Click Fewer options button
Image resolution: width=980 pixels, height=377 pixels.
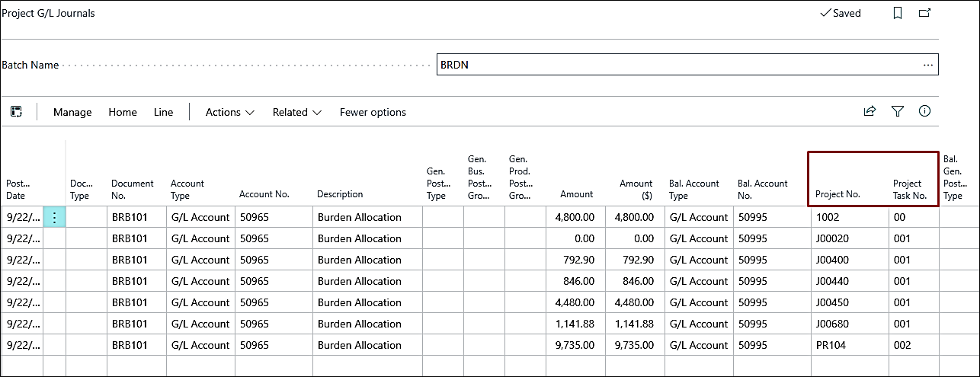point(373,112)
